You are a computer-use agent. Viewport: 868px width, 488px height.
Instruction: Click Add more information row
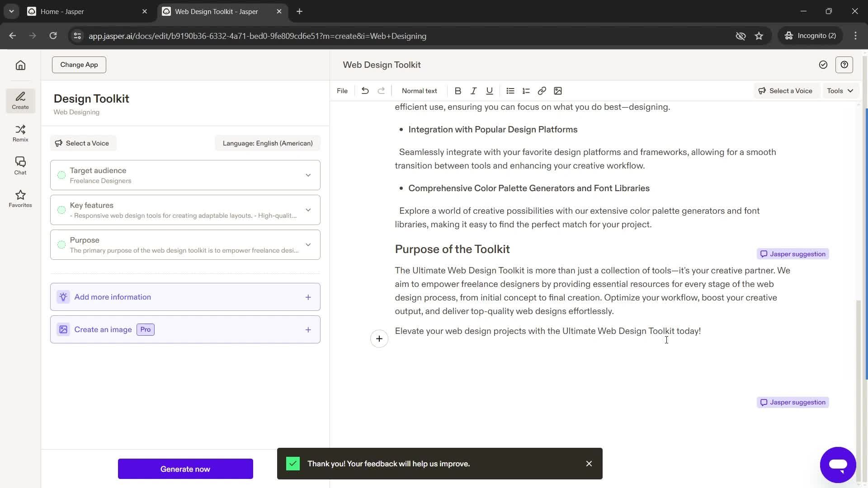(185, 297)
